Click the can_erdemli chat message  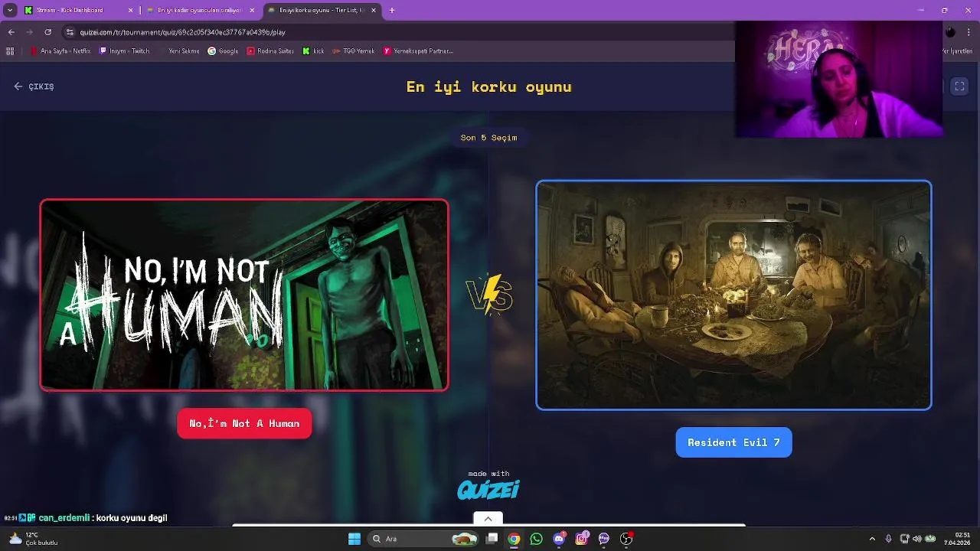pyautogui.click(x=86, y=518)
